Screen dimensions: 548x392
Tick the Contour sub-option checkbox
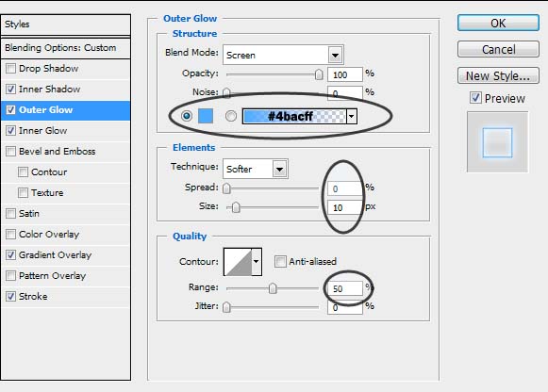(23, 172)
